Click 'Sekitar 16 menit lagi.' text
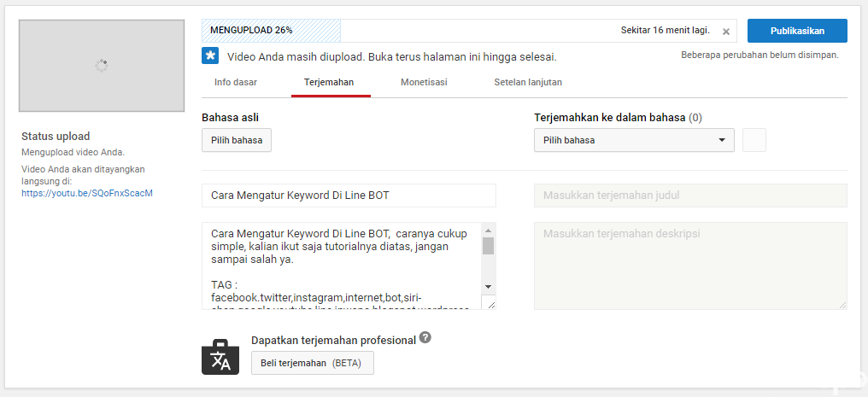Image resolution: width=868 pixels, height=397 pixels. tap(666, 31)
